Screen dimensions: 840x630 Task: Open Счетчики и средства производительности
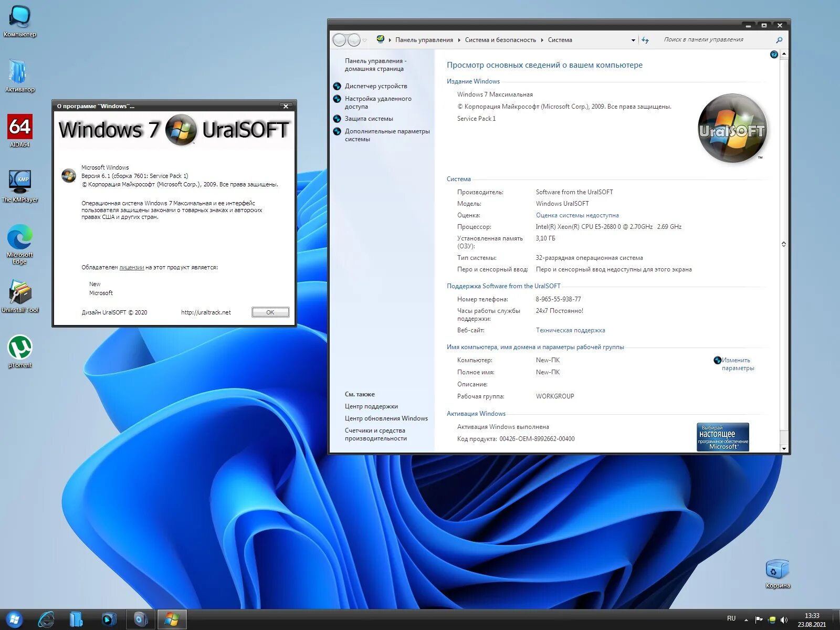[375, 434]
